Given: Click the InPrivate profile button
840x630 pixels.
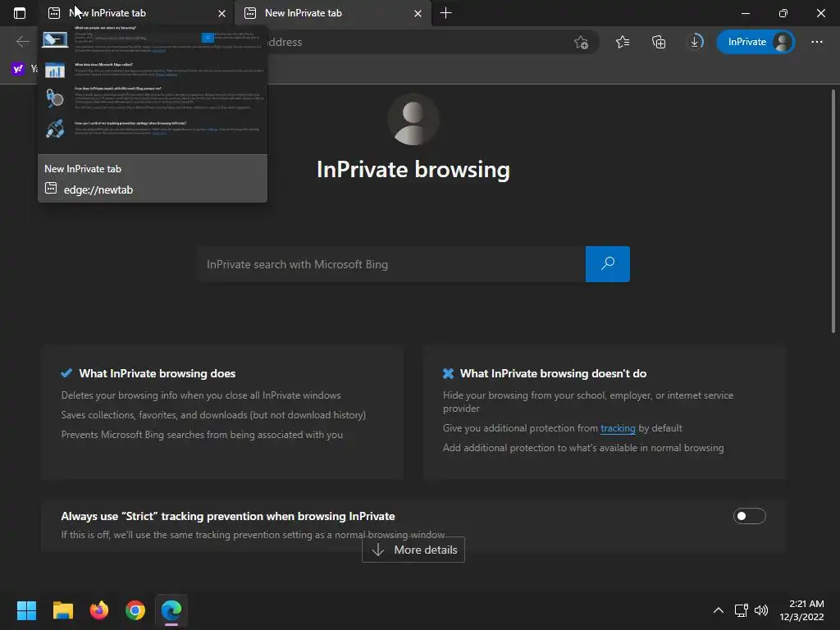Looking at the screenshot, I should (756, 42).
